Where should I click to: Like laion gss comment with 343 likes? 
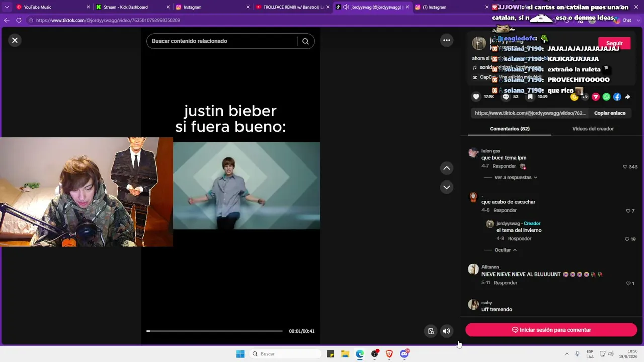(625, 167)
